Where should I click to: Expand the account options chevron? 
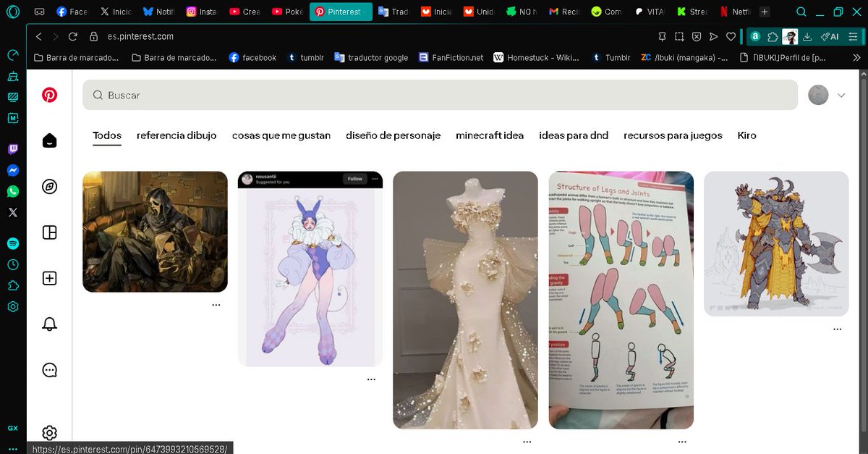[841, 95]
